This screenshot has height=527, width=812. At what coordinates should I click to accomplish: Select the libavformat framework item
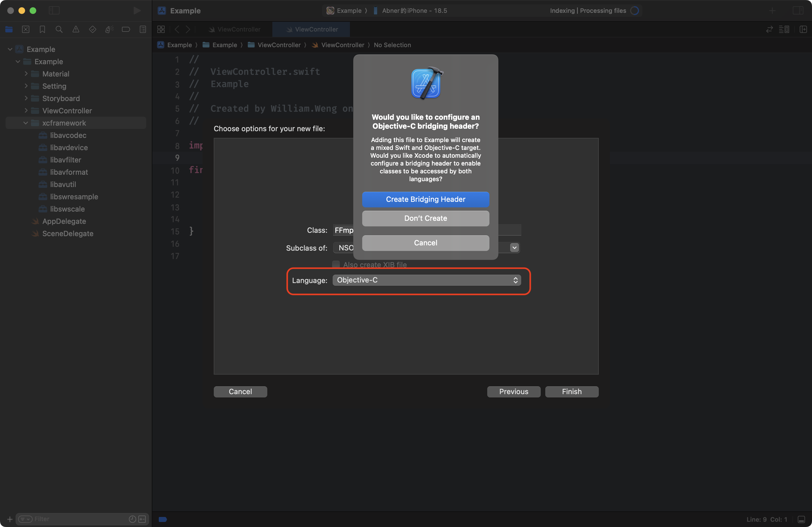pos(69,172)
